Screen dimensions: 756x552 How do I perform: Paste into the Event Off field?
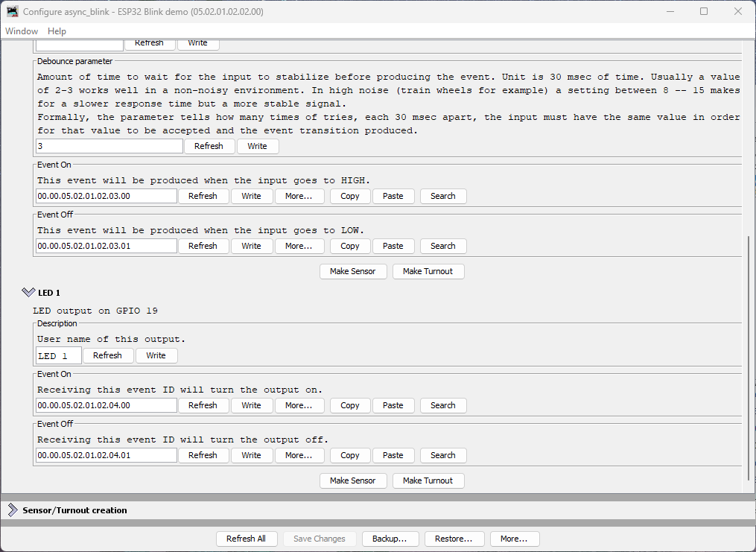[x=393, y=455]
